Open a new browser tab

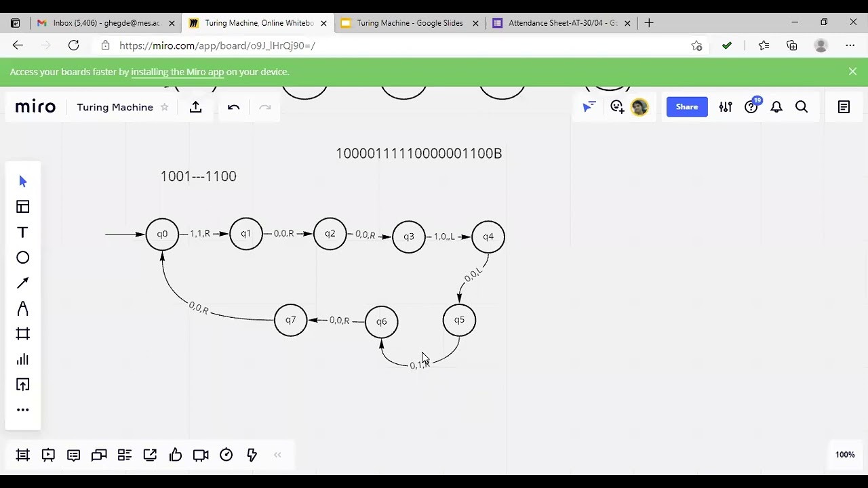pos(649,23)
